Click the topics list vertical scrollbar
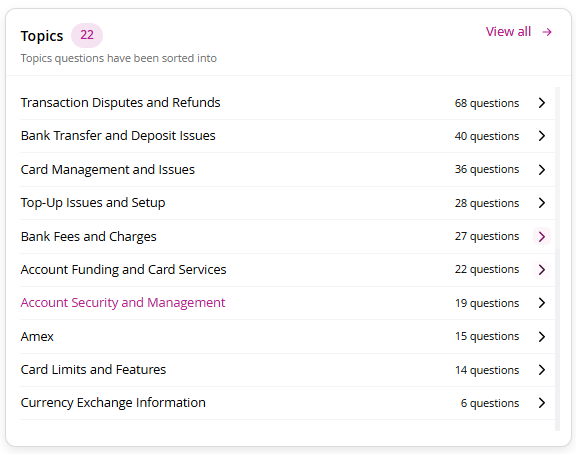Viewport: 576px width, 454px height. (x=557, y=259)
